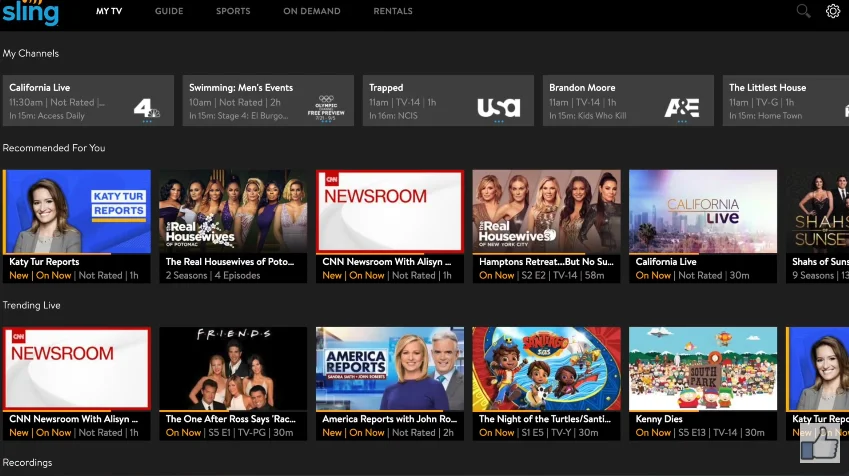The width and height of the screenshot is (849, 476).
Task: Open the Santiago of the Seas thumbnail
Action: [546, 368]
